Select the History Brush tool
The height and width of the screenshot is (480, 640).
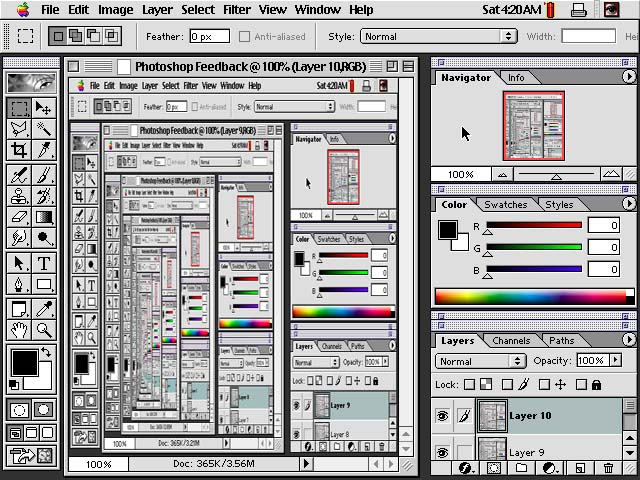(x=44, y=196)
